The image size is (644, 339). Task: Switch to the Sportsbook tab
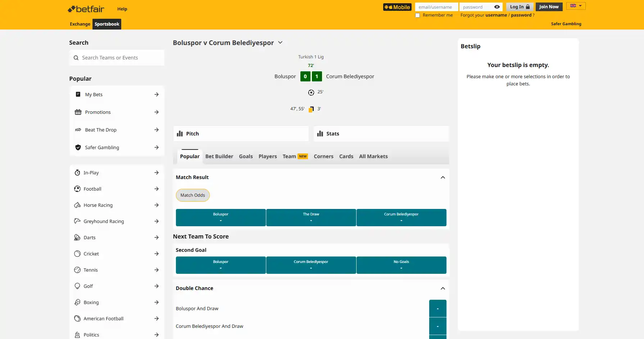point(107,24)
